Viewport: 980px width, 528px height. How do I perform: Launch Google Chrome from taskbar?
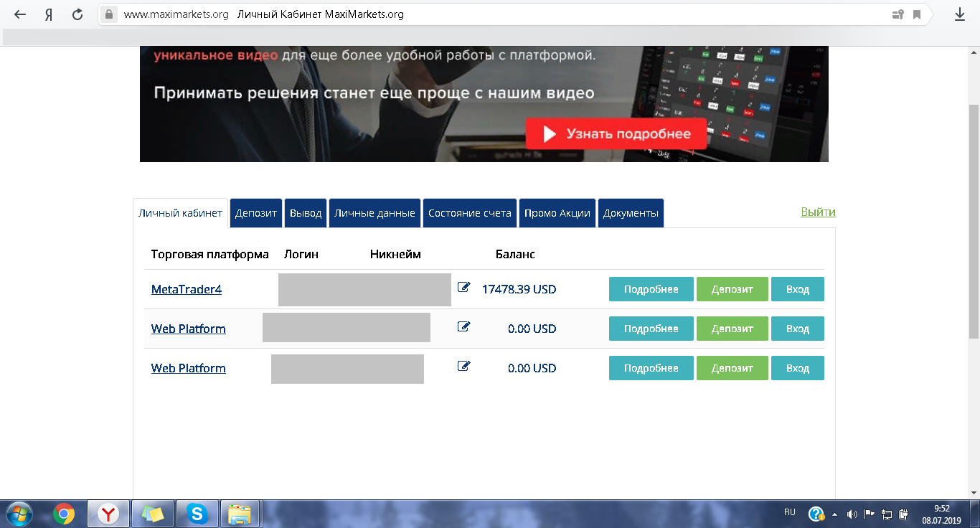pyautogui.click(x=64, y=514)
